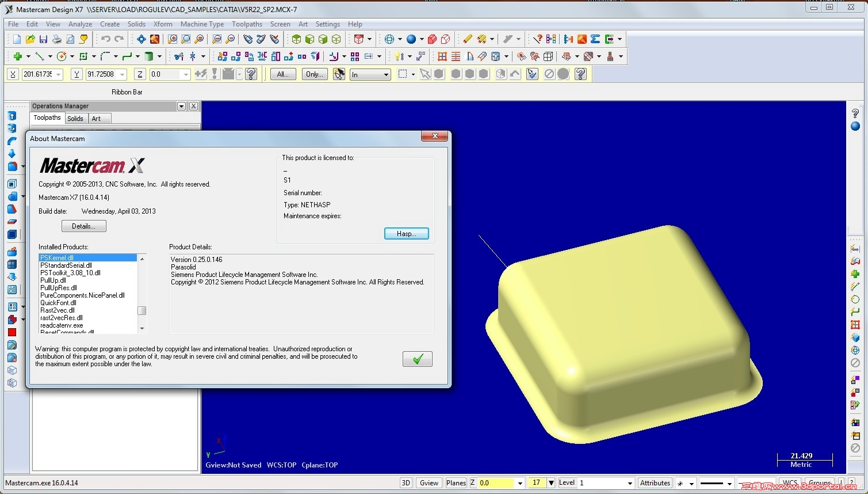Open the Operations Manager dropdown arrow
Screen dimensions: 868x494
pos(181,106)
